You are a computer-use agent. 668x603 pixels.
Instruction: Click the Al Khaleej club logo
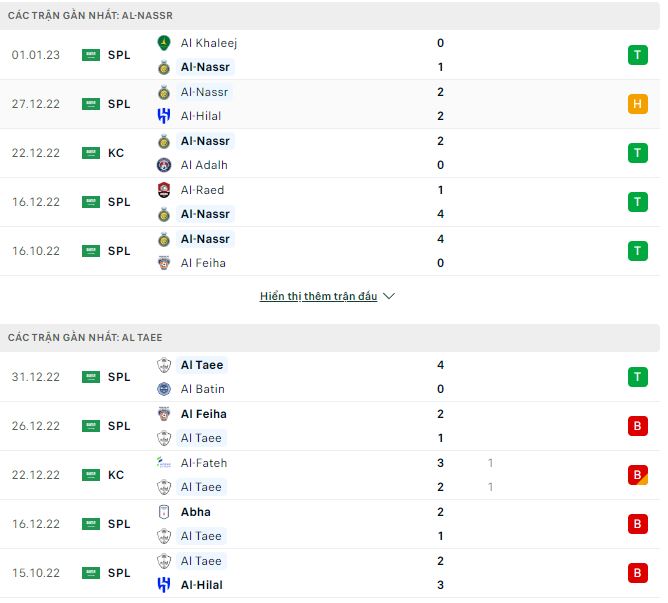(164, 43)
